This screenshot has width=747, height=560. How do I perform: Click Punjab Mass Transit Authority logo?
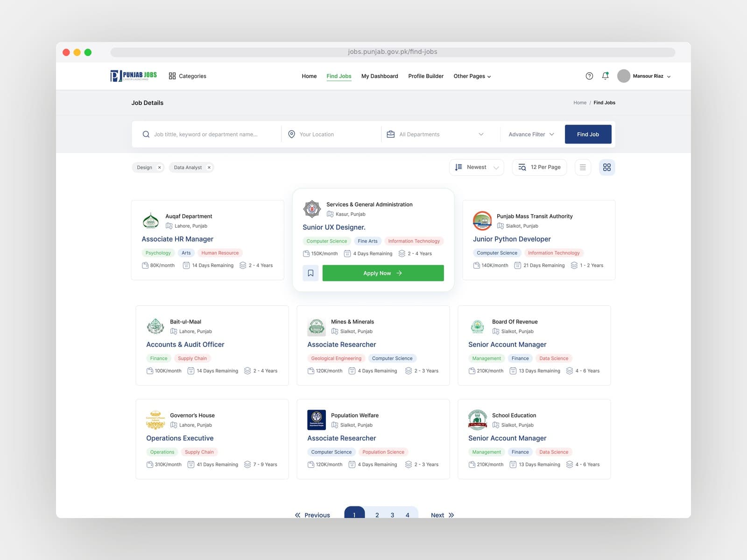[x=482, y=221]
